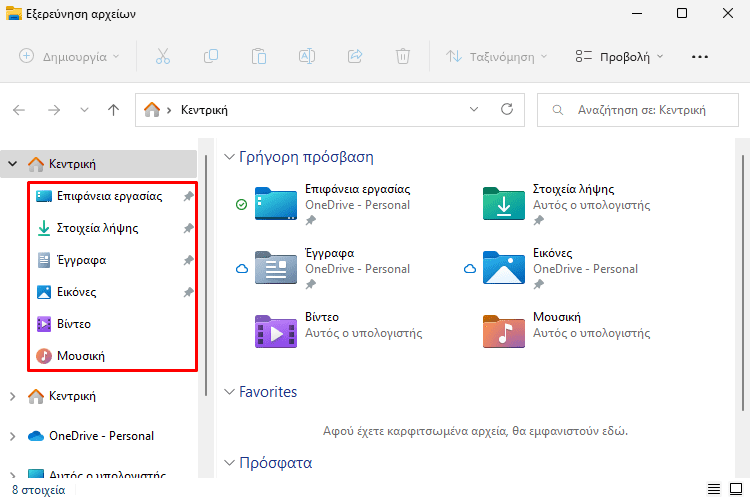Click Κεντρική in the address path
Viewport: 750px width, 500px height.
[x=204, y=110]
